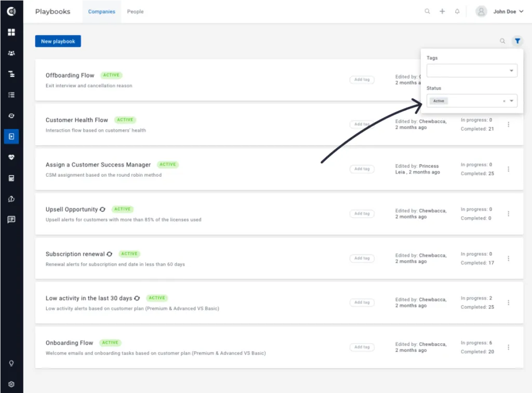Viewport: 532px width, 393px height.
Task: Open options menu for Customer Health Flow
Action: [x=508, y=125]
